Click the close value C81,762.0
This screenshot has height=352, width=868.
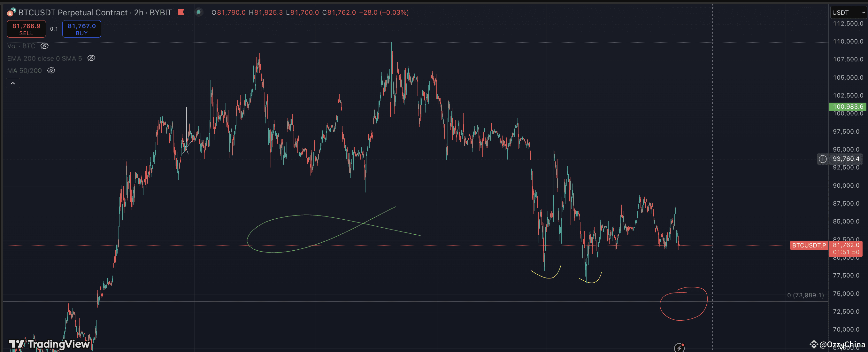pyautogui.click(x=339, y=12)
